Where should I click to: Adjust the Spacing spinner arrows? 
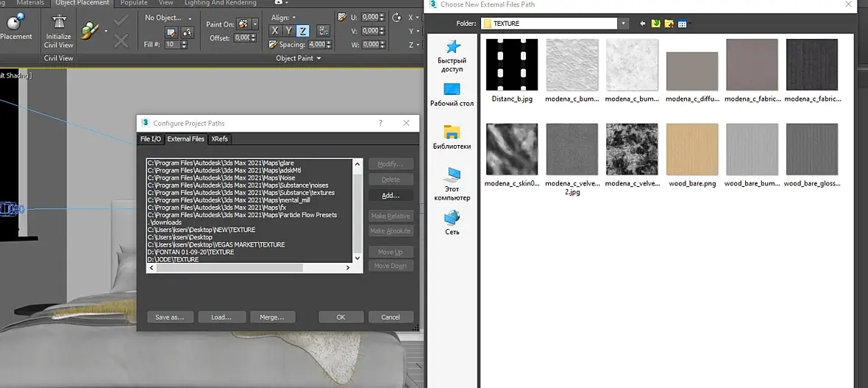[x=329, y=44]
